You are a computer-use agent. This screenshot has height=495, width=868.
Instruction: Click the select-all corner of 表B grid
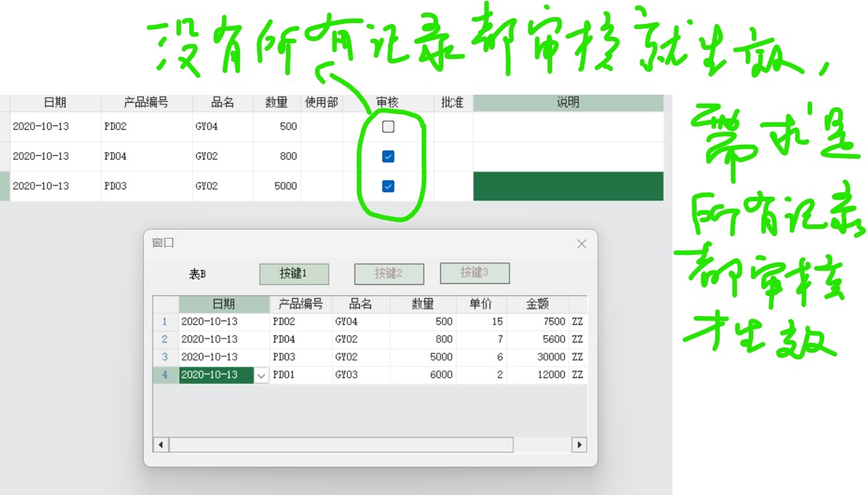pos(165,304)
